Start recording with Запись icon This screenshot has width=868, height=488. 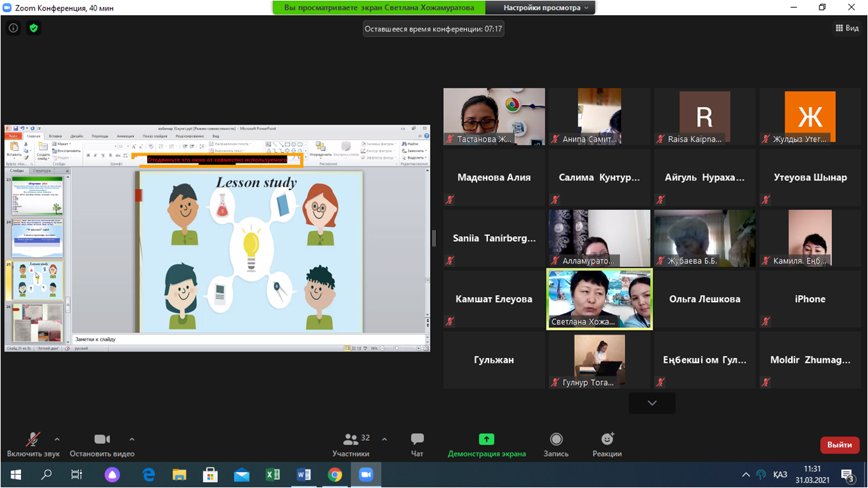[556, 439]
